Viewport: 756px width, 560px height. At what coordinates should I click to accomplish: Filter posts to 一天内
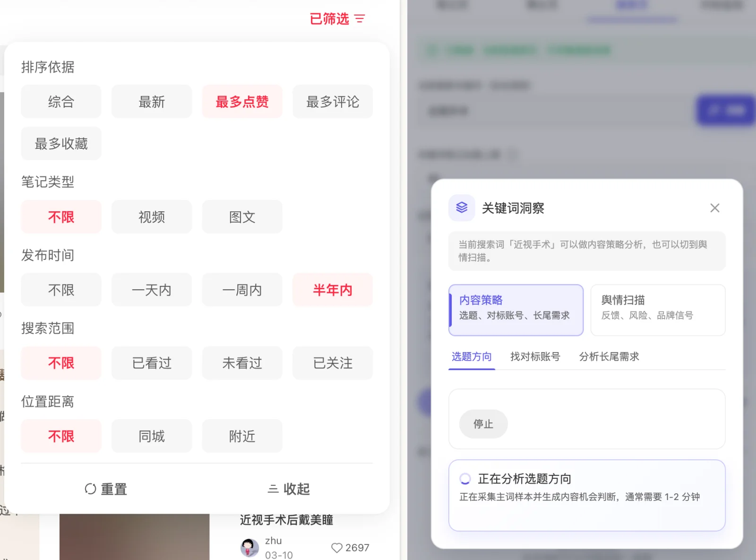coord(152,290)
